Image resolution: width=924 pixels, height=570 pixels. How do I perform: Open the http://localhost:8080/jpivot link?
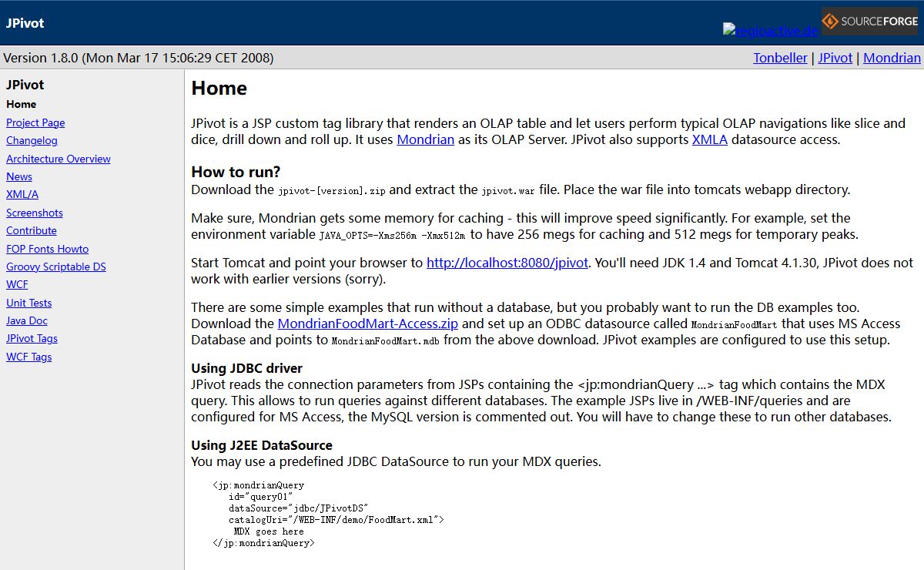click(507, 262)
